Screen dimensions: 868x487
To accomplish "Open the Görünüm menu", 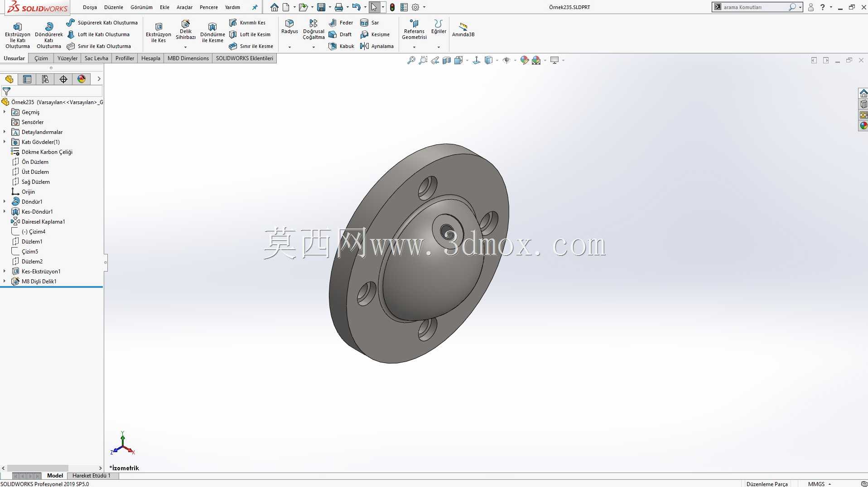I will 141,7.
